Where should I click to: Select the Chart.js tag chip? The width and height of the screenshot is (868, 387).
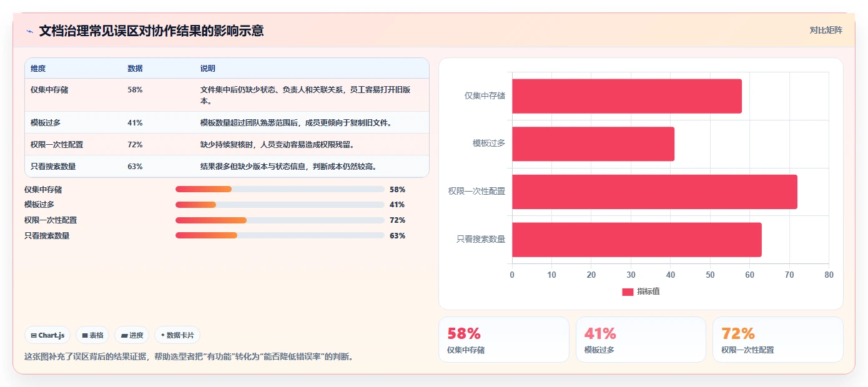click(48, 335)
